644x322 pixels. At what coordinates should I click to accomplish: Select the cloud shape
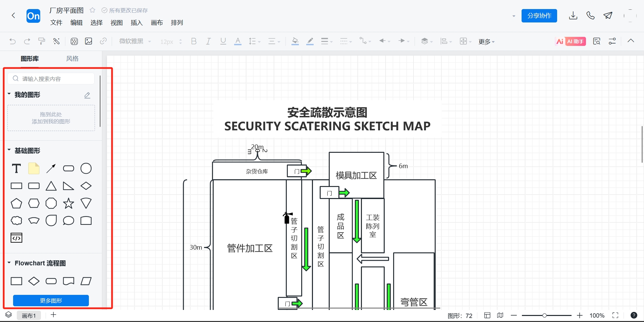coord(16,221)
